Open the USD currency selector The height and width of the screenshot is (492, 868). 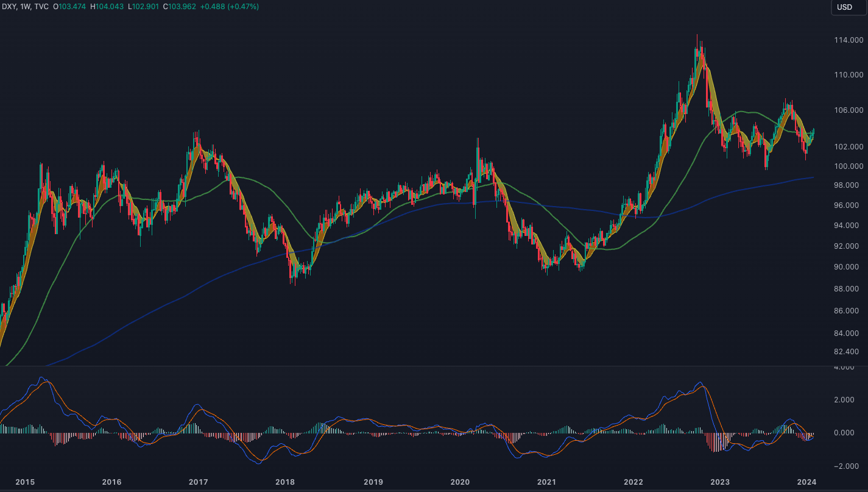pyautogui.click(x=844, y=7)
